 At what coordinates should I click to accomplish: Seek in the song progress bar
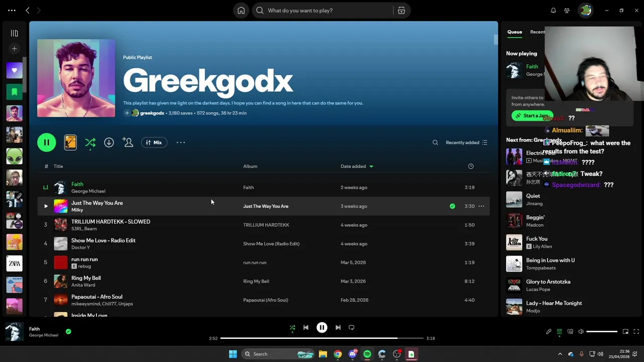[322, 338]
